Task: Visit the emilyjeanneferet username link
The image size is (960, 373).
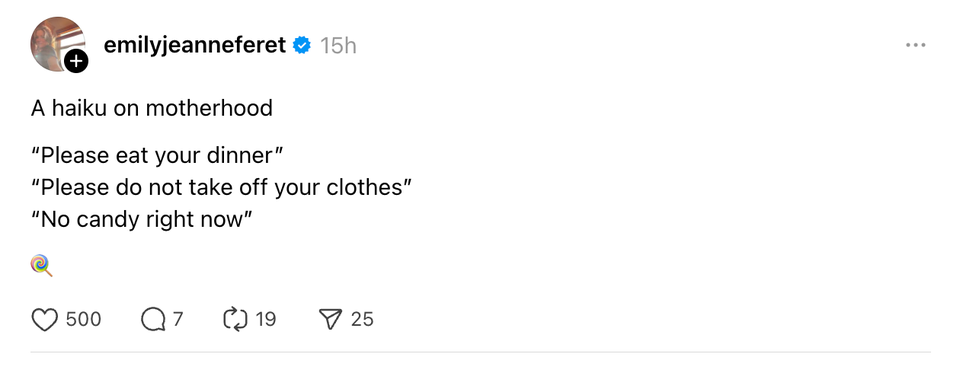Action: pos(195,45)
